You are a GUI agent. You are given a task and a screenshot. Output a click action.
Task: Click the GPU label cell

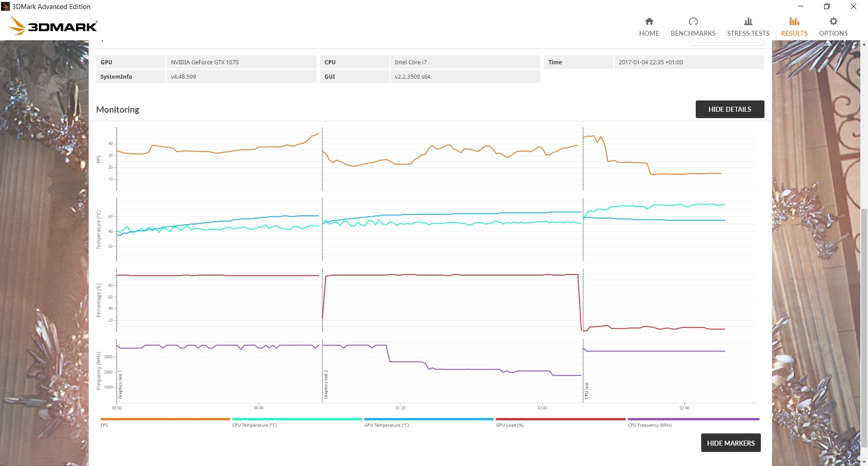click(131, 62)
